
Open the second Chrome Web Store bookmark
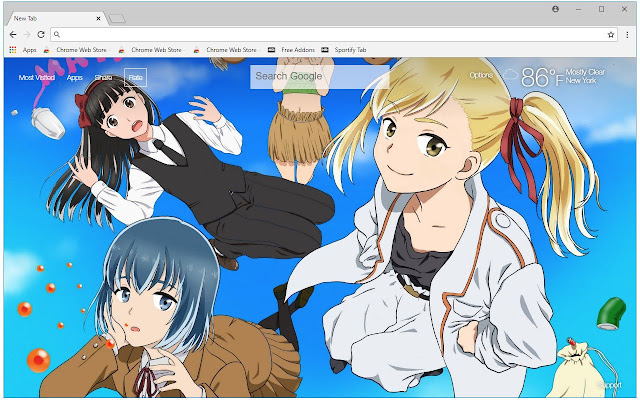(x=151, y=50)
